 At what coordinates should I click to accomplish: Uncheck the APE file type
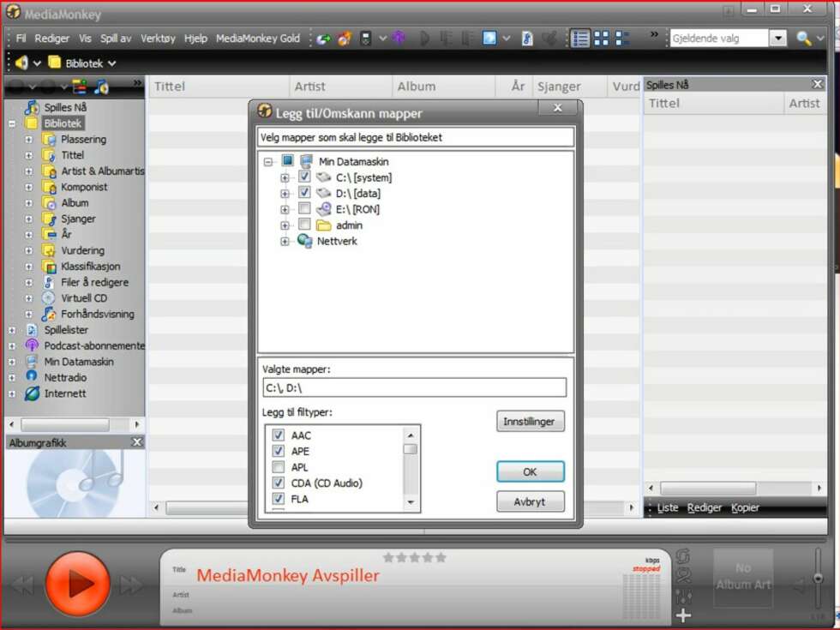tap(278, 451)
